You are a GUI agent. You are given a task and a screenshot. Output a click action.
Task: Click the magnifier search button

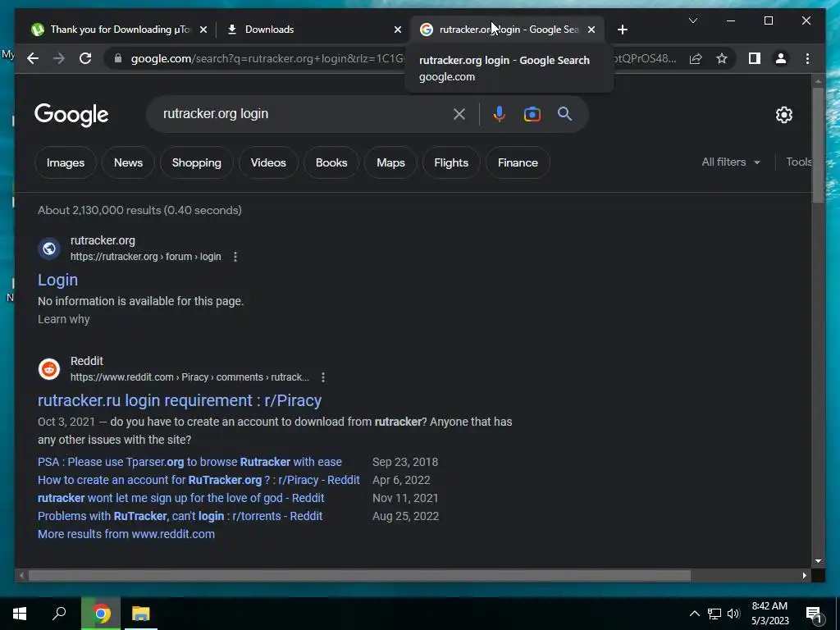pos(564,114)
